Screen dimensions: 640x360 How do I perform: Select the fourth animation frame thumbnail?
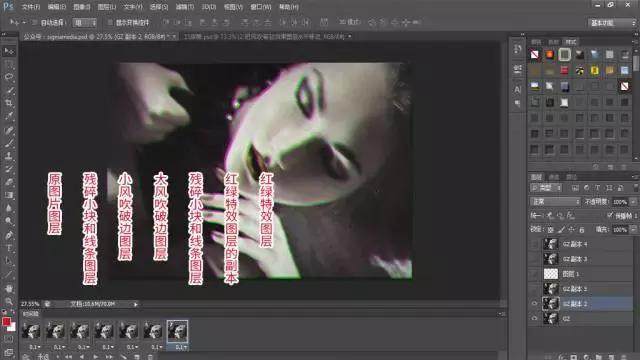(x=104, y=331)
